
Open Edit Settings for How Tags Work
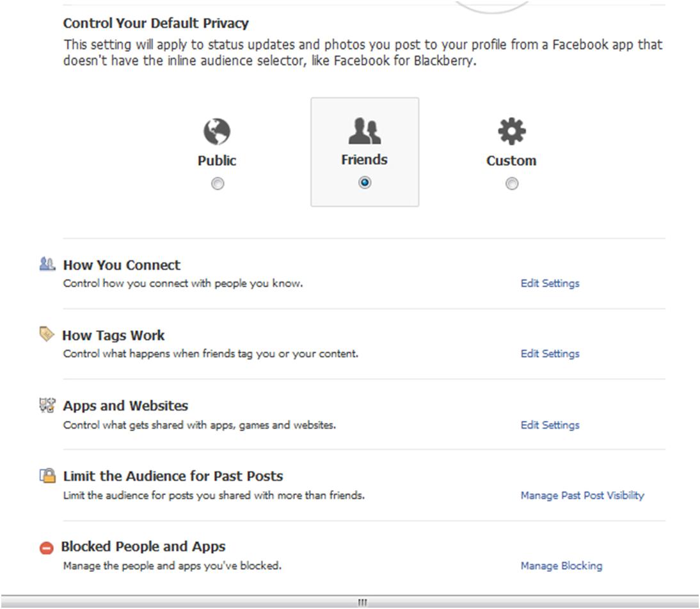tap(550, 354)
